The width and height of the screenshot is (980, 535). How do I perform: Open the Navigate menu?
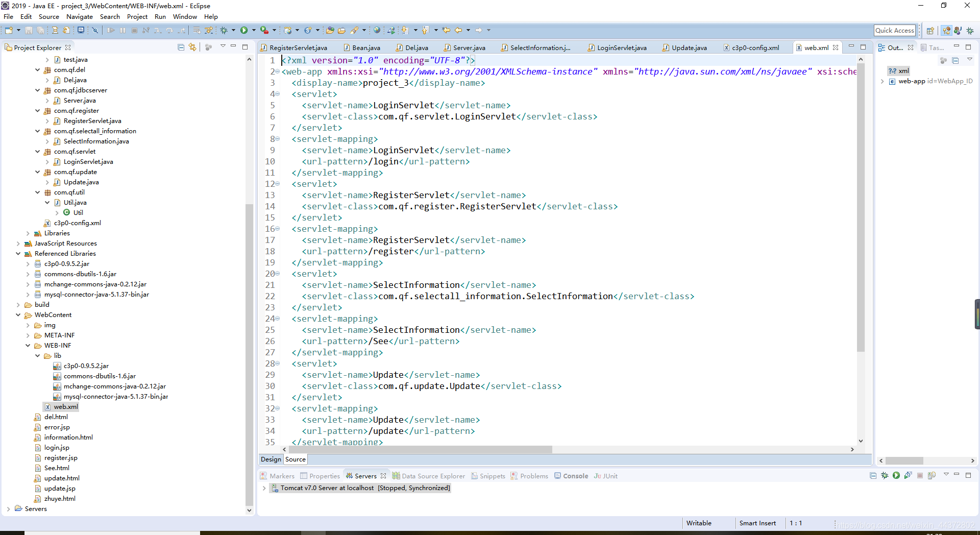click(x=79, y=16)
